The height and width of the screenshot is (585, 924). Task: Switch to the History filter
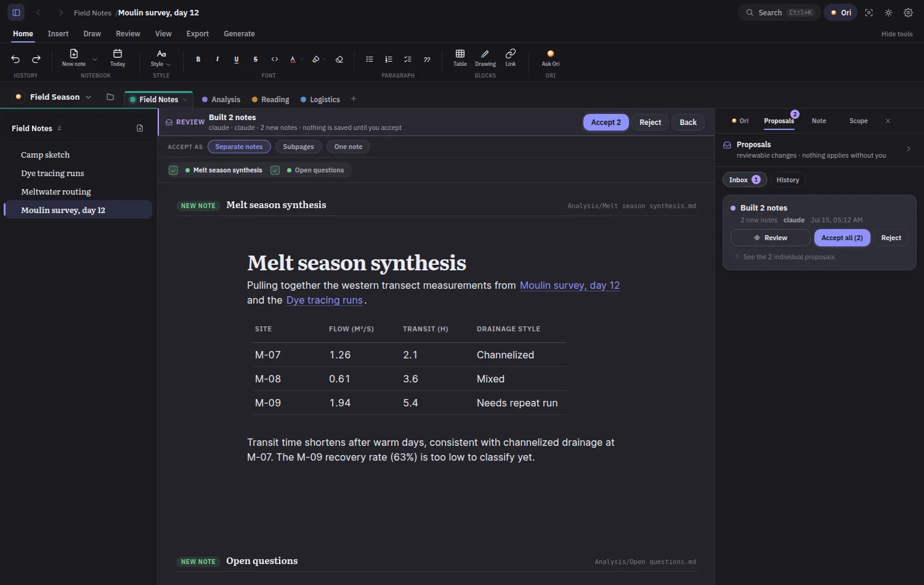[788, 180]
